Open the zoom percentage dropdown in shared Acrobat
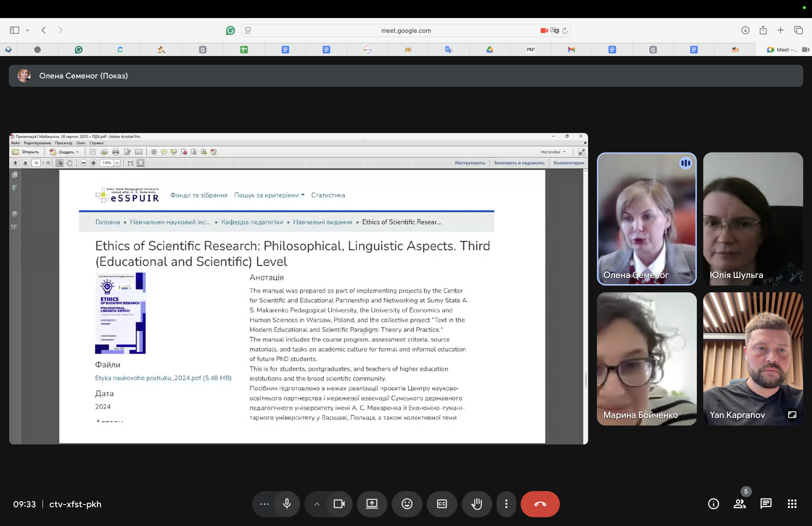This screenshot has width=812, height=526. point(117,163)
